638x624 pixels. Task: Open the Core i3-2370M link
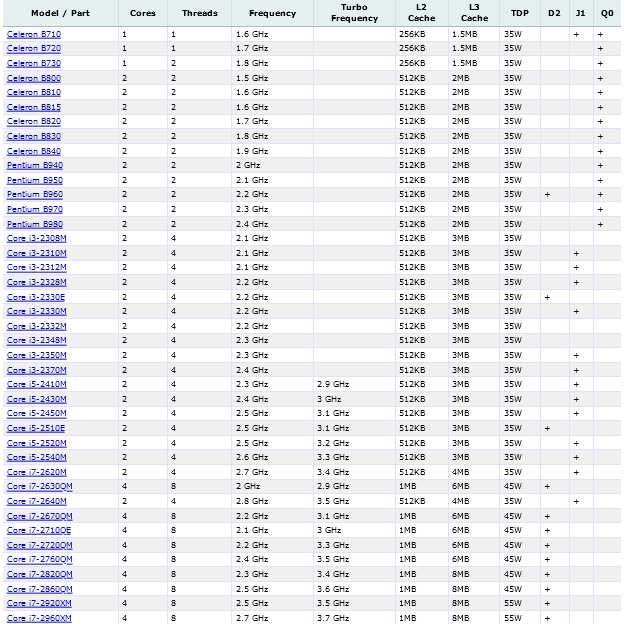coord(37,370)
